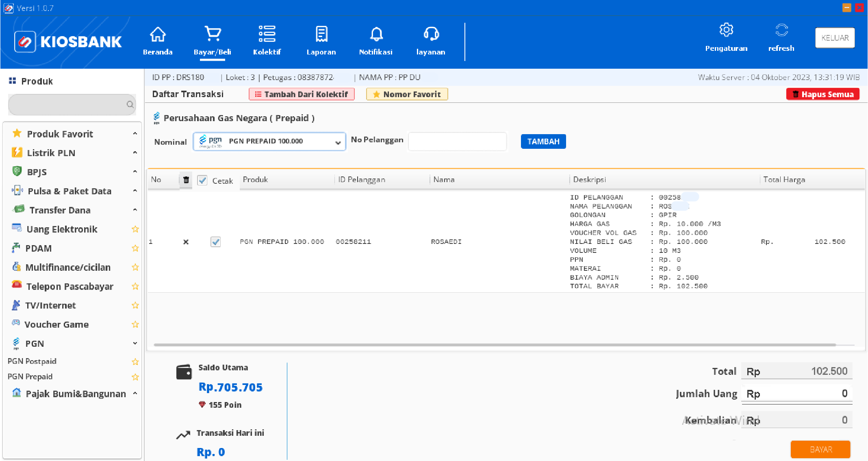Remove row 1 with the X icon
The image size is (868, 461).
tap(186, 242)
